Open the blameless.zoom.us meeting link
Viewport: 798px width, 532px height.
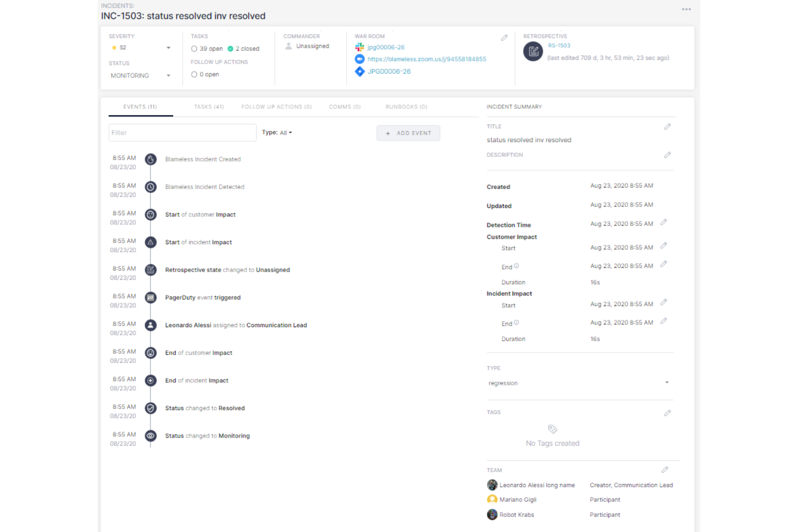pos(426,59)
